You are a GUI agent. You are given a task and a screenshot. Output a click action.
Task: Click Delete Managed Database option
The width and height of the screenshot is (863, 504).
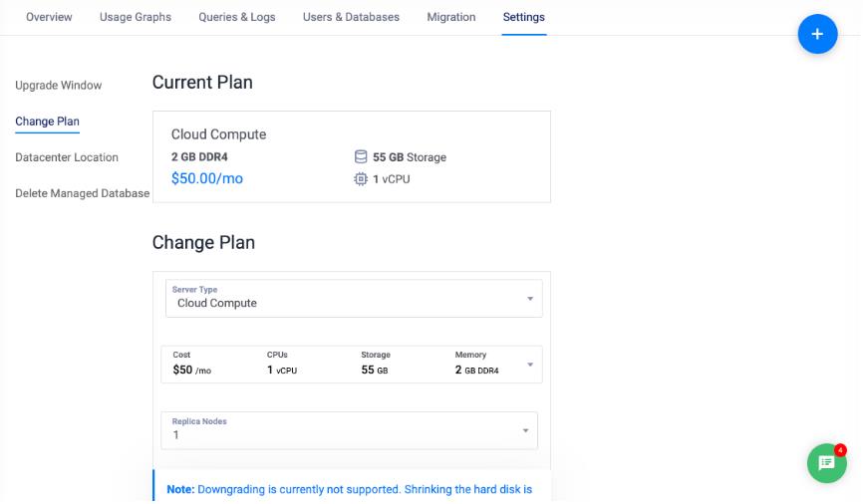point(82,193)
